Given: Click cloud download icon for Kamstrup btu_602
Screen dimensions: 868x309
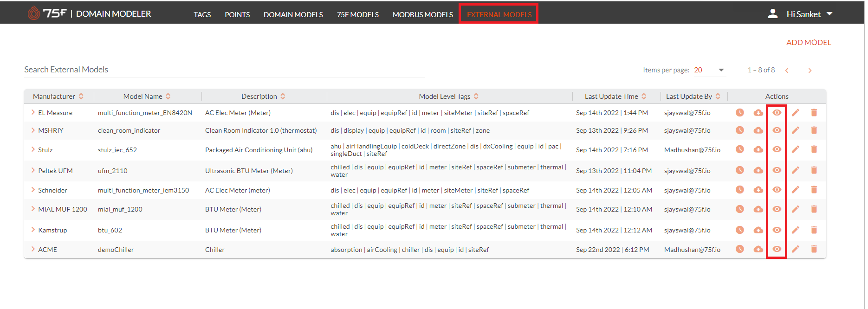Looking at the screenshot, I should [758, 230].
